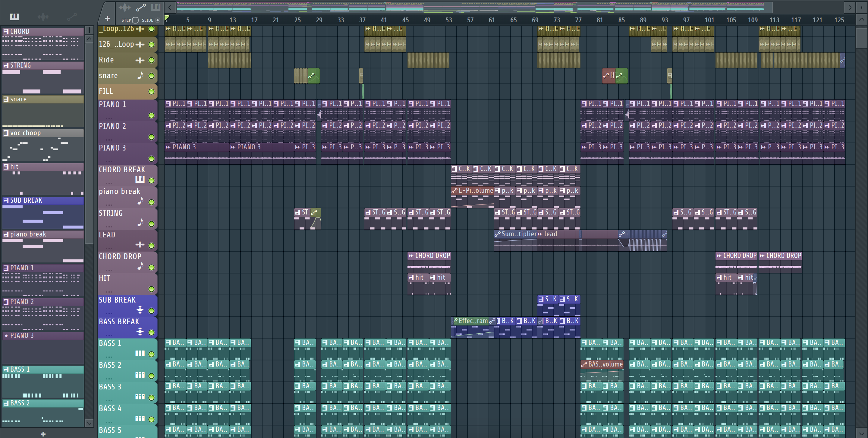868x438 pixels.
Task: Click the playlist vertical scrollbar thumb
Action: click(x=861, y=39)
